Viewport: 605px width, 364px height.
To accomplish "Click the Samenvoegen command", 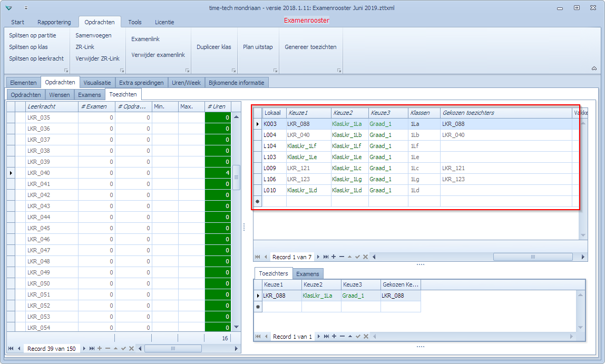I will click(93, 35).
